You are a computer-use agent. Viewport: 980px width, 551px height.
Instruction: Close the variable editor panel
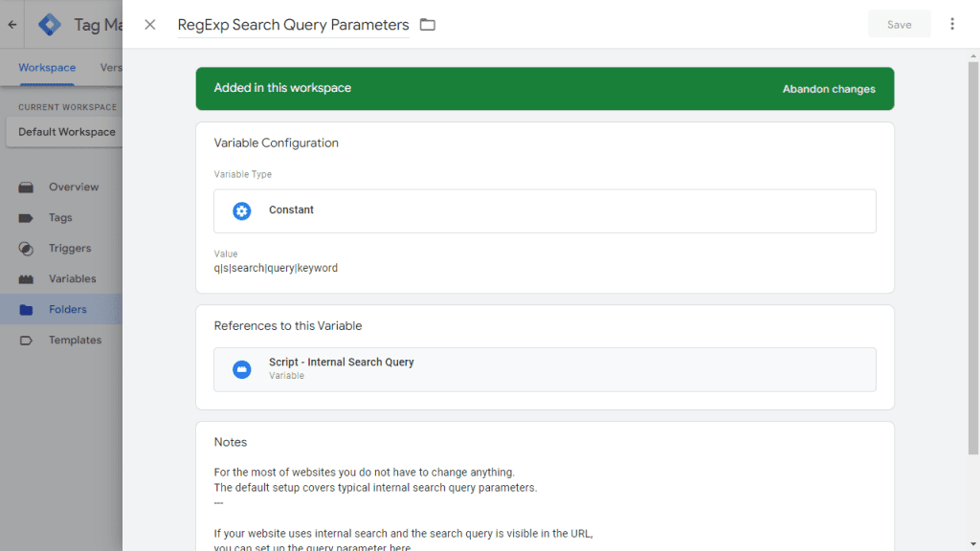[150, 24]
